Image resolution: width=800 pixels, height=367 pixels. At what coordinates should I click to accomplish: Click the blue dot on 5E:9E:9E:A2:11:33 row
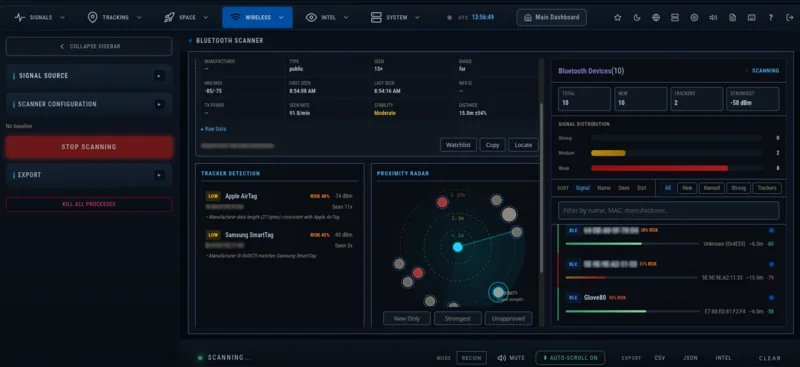(771, 264)
